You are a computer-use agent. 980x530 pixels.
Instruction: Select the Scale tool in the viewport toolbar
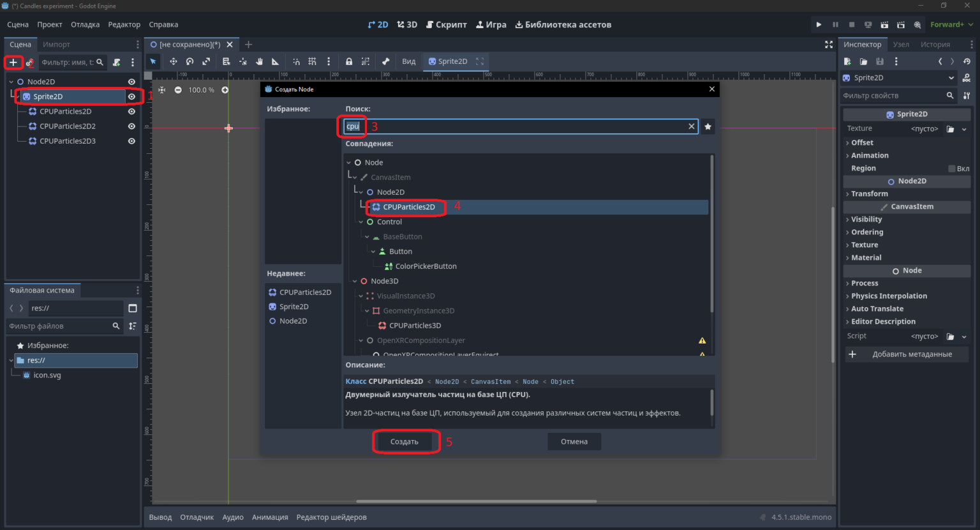[x=206, y=61]
